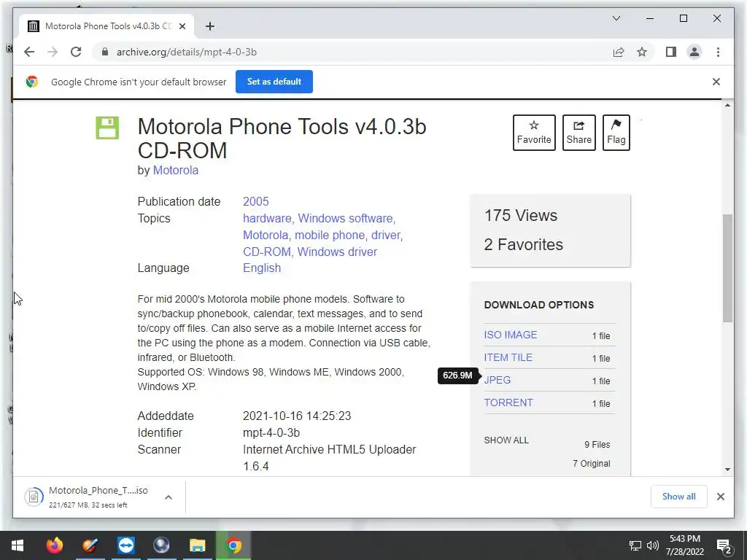Bookmark this page with the star icon
The width and height of the screenshot is (747, 560).
click(x=642, y=52)
